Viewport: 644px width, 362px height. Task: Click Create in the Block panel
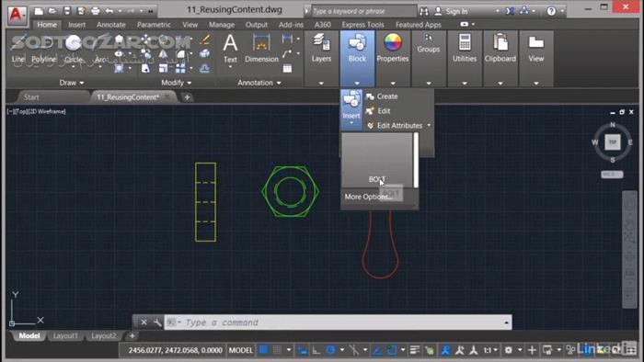click(382, 96)
